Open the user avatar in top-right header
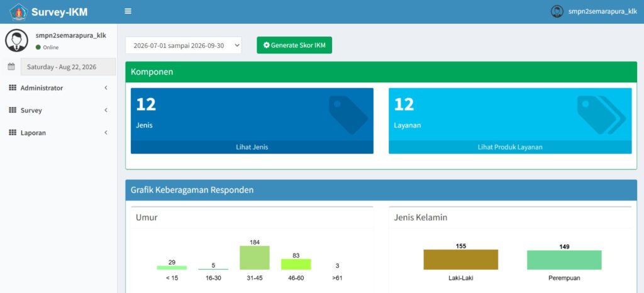This screenshot has height=293, width=644. (x=557, y=11)
